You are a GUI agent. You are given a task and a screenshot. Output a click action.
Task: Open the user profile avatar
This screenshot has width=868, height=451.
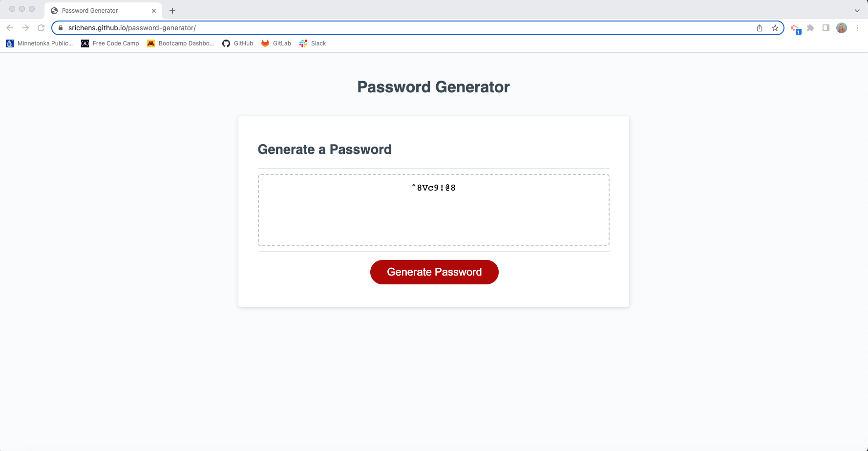tap(841, 28)
